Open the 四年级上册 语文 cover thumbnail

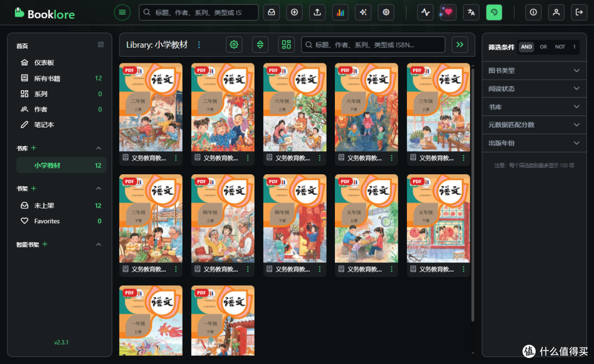point(223,218)
